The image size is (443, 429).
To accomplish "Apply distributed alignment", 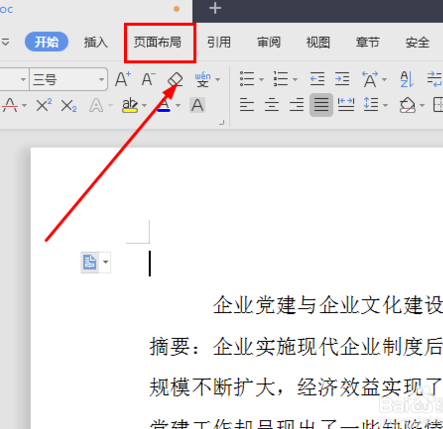I will pyautogui.click(x=346, y=105).
